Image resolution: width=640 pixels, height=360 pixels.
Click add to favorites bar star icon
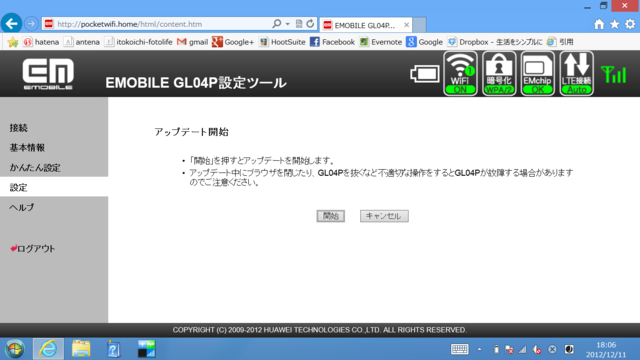pyautogui.click(x=13, y=42)
